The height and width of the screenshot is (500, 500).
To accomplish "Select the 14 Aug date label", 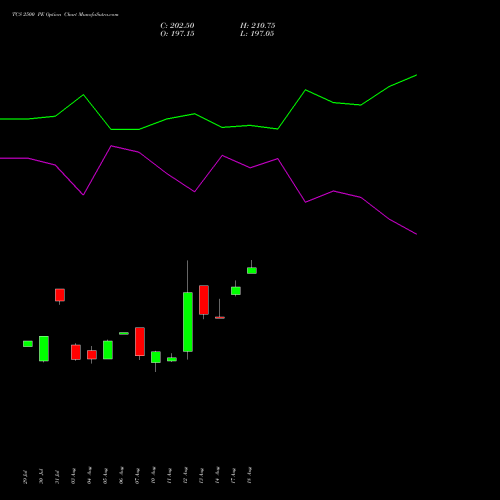I will point(217,476).
